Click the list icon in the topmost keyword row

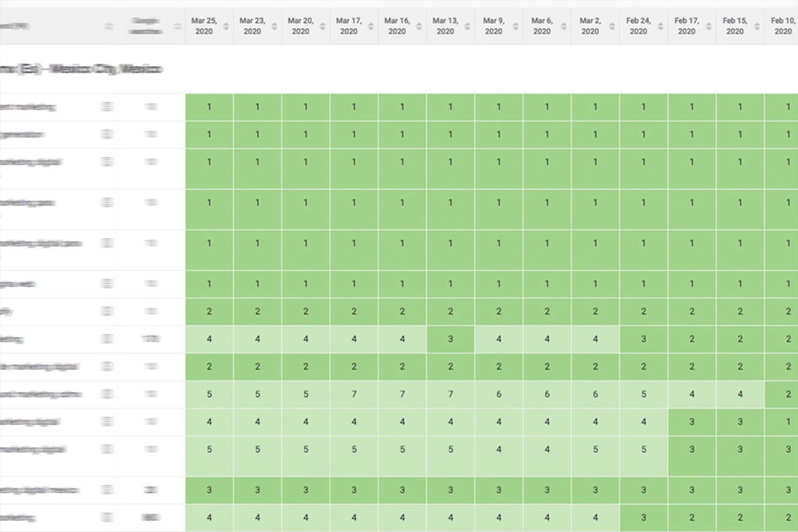[x=108, y=107]
